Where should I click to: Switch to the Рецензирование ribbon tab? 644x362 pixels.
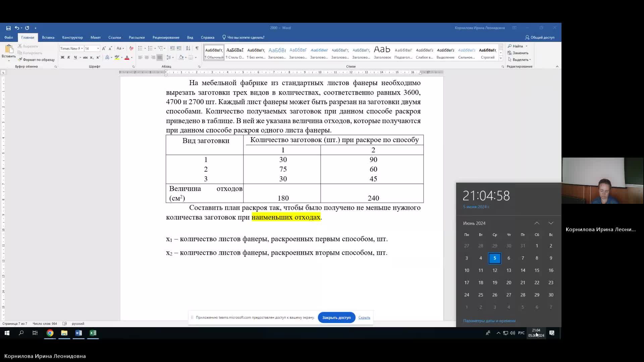click(x=166, y=38)
